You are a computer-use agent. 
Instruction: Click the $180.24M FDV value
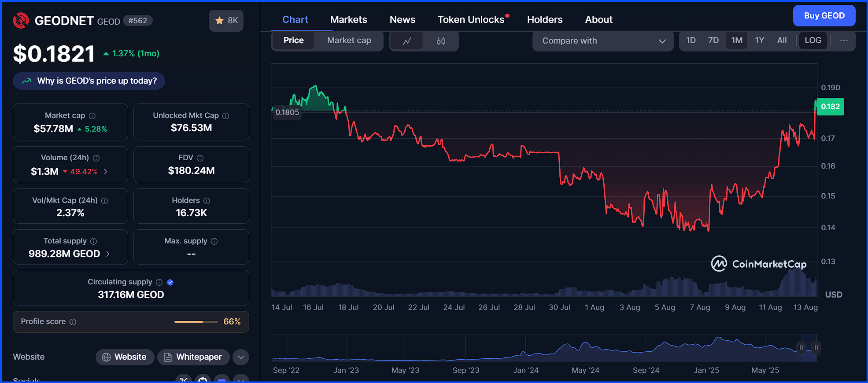[x=191, y=171]
